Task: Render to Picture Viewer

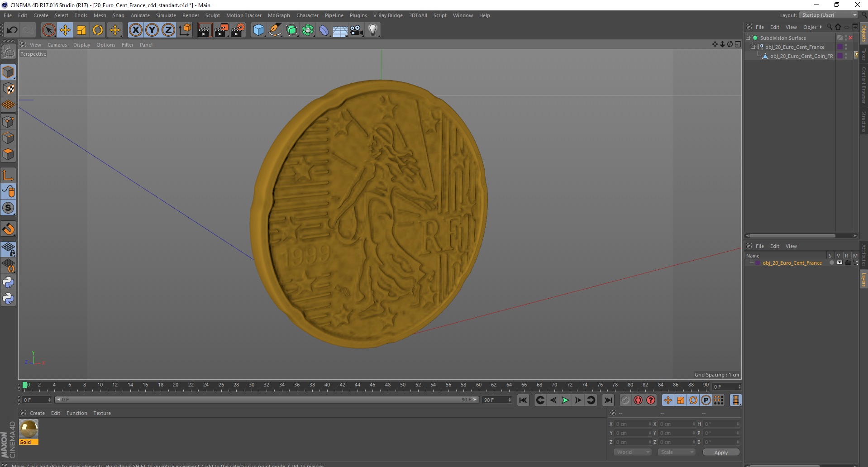Action: pyautogui.click(x=221, y=30)
